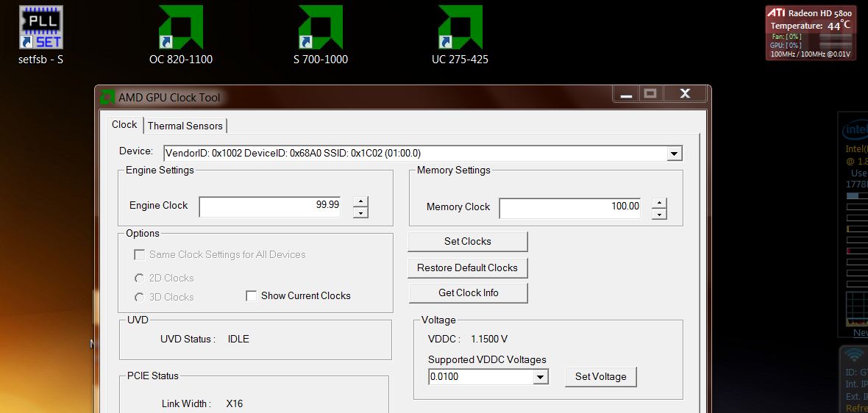Click the Engine Clock value field
Image resolution: width=868 pixels, height=413 pixels.
tap(269, 206)
